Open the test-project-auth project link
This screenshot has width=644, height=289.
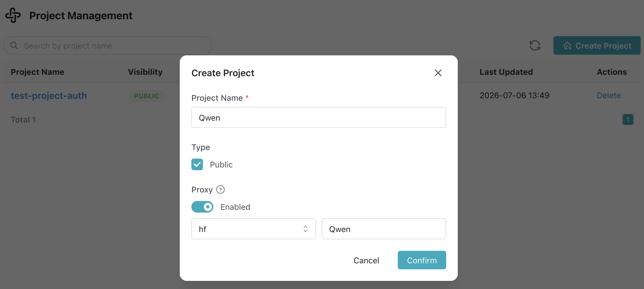click(x=49, y=95)
